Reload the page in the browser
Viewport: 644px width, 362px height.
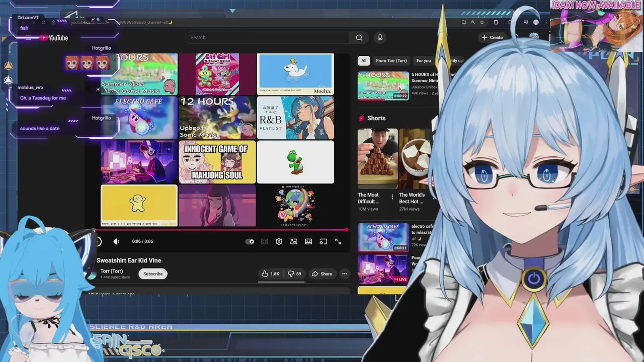click(x=43, y=22)
